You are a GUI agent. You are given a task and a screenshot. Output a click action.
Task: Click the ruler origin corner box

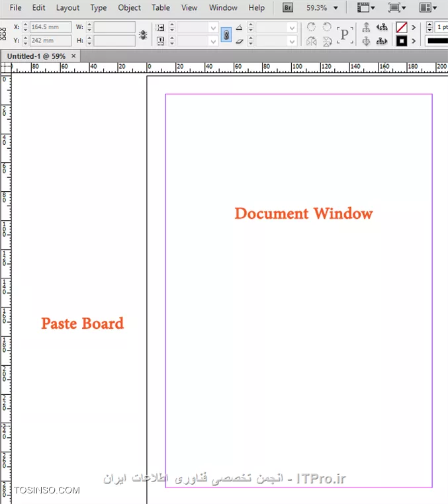(x=6, y=68)
